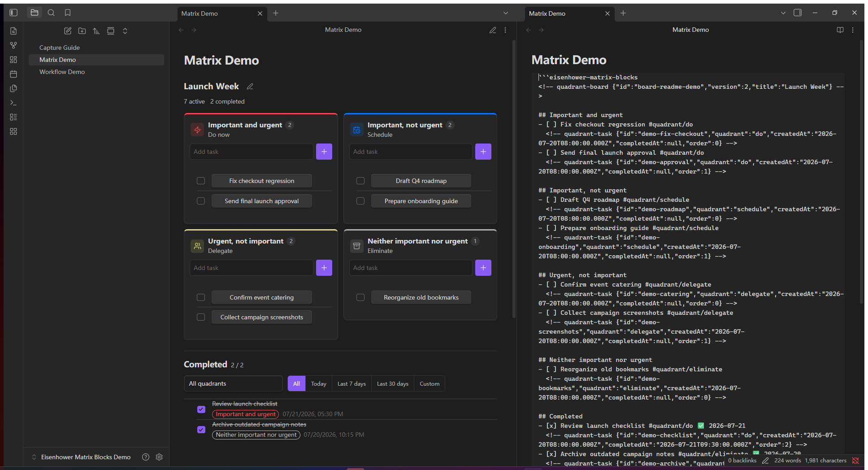868x470 pixels.
Task: Open quick switcher icon in ribbon
Action: click(x=13, y=31)
